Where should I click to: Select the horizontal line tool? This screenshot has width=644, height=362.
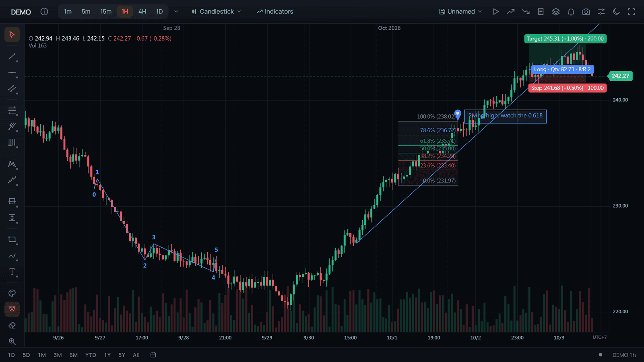click(x=12, y=73)
